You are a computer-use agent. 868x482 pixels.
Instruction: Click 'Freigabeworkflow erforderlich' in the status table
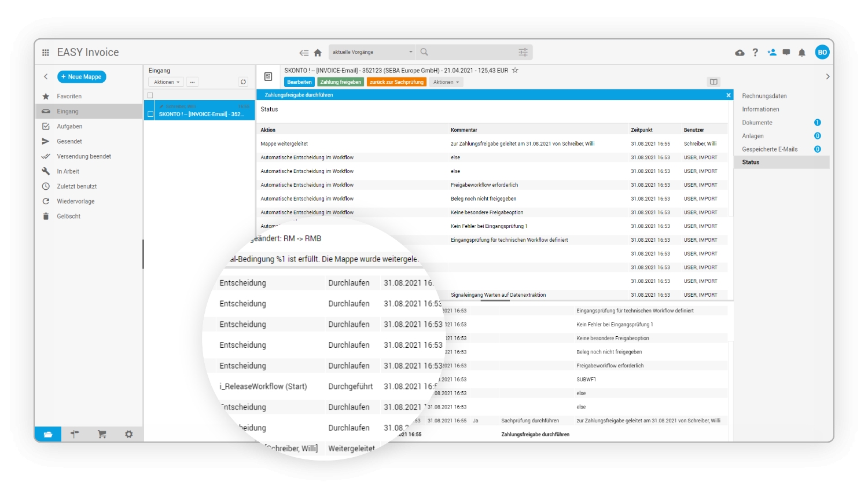(x=484, y=185)
